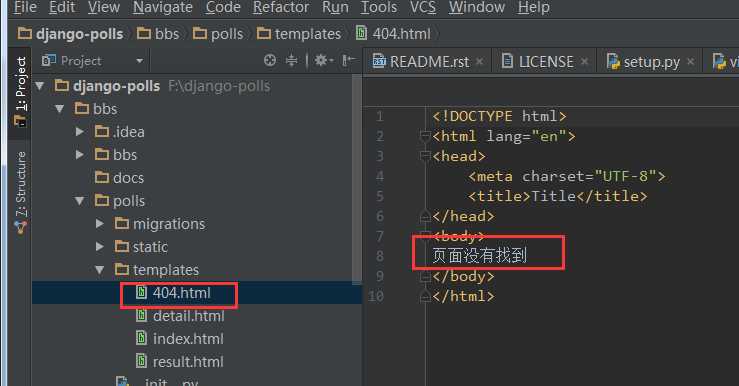Click 404.html breadcrumb in navigation bar

click(x=394, y=34)
